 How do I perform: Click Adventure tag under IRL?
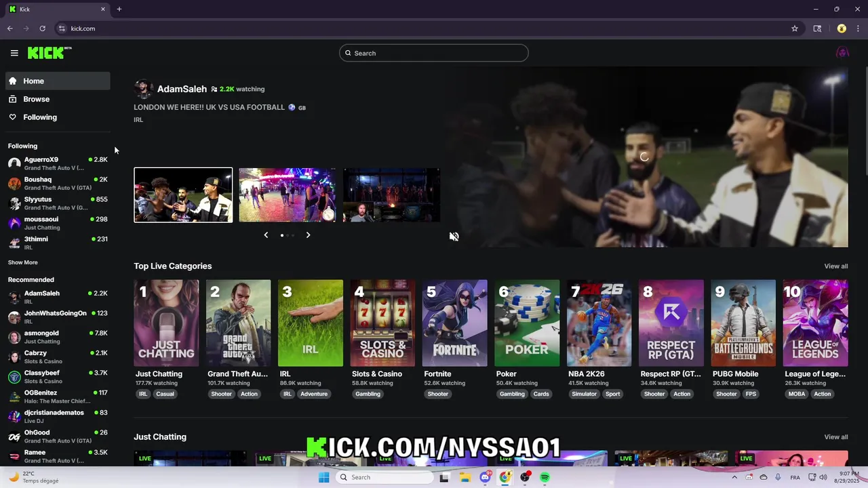[x=314, y=394]
